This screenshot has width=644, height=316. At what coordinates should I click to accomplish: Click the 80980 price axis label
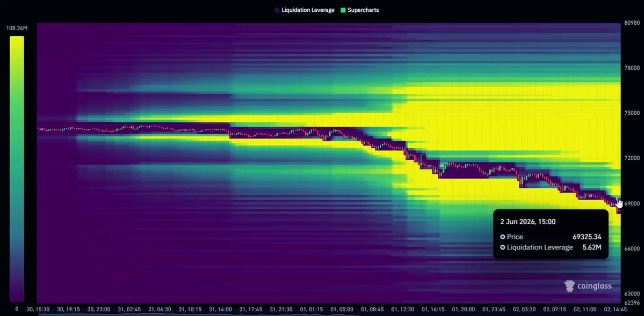(632, 23)
